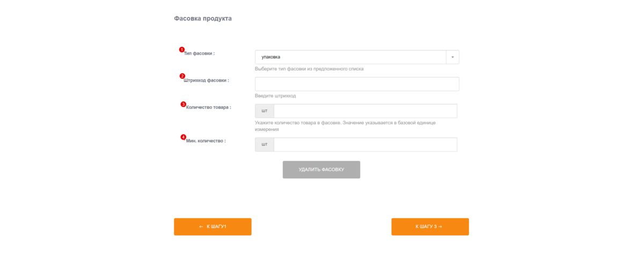Open the Тип фасовки combo box field
This screenshot has width=644, height=255.
(357, 57)
